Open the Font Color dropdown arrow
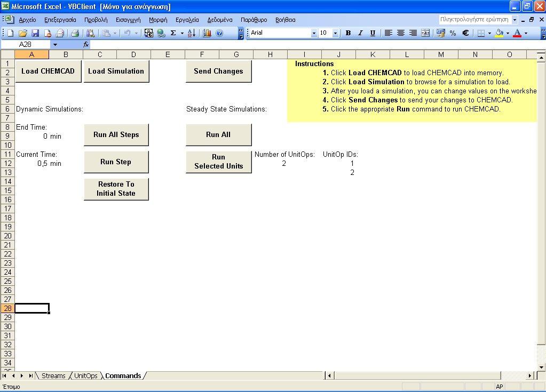 click(x=526, y=33)
